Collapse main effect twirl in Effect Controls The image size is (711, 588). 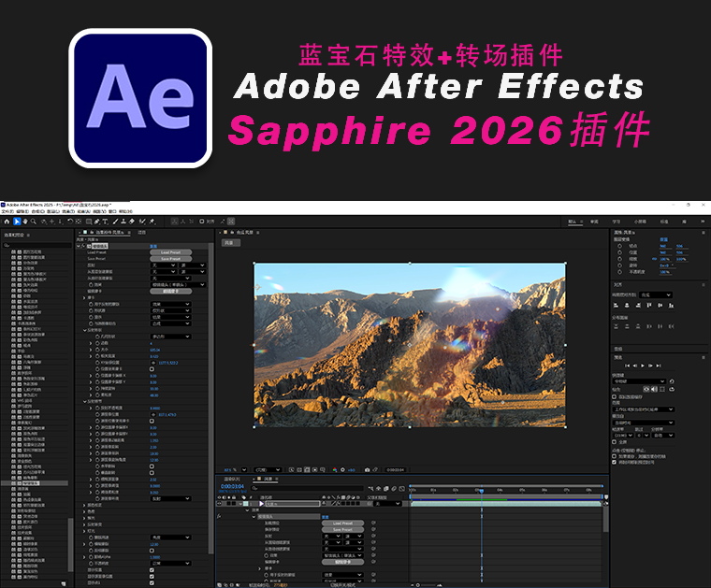[x=79, y=246]
